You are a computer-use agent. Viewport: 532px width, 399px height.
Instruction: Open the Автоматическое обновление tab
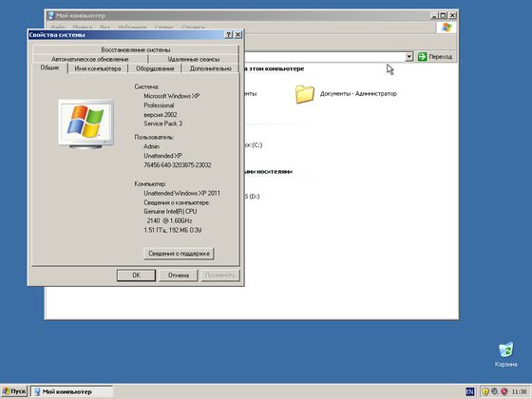[90, 59]
